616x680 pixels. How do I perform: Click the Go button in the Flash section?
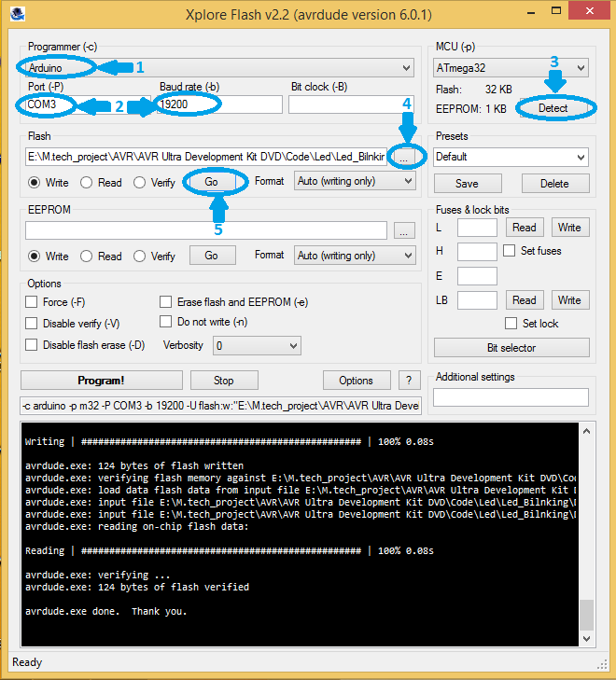coord(212,182)
